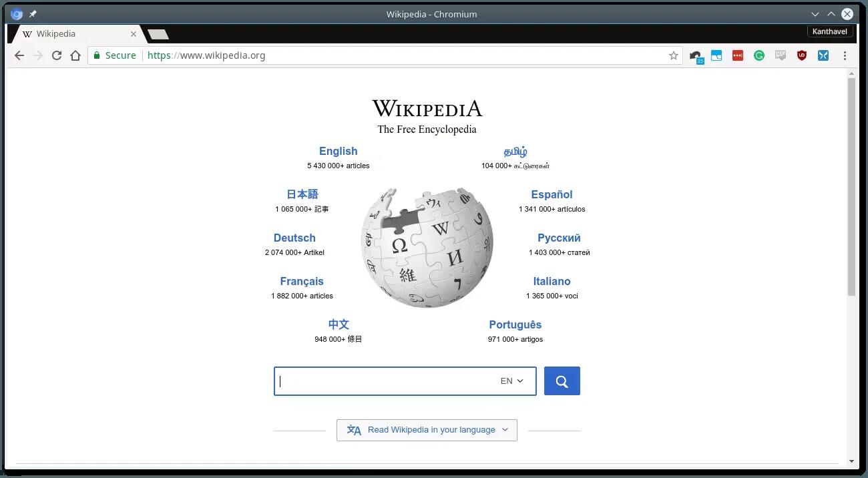Open English Wikipedia
Image resolution: width=868 pixels, height=478 pixels.
click(339, 152)
